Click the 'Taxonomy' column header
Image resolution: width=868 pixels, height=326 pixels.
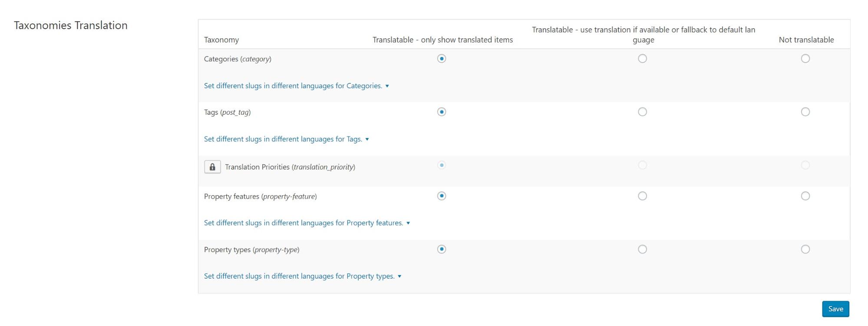coord(221,40)
